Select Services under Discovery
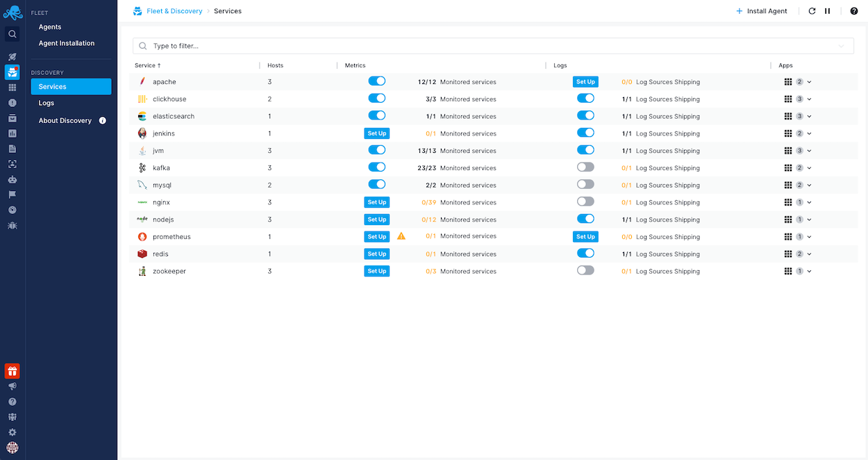The height and width of the screenshot is (460, 868). coord(71,87)
